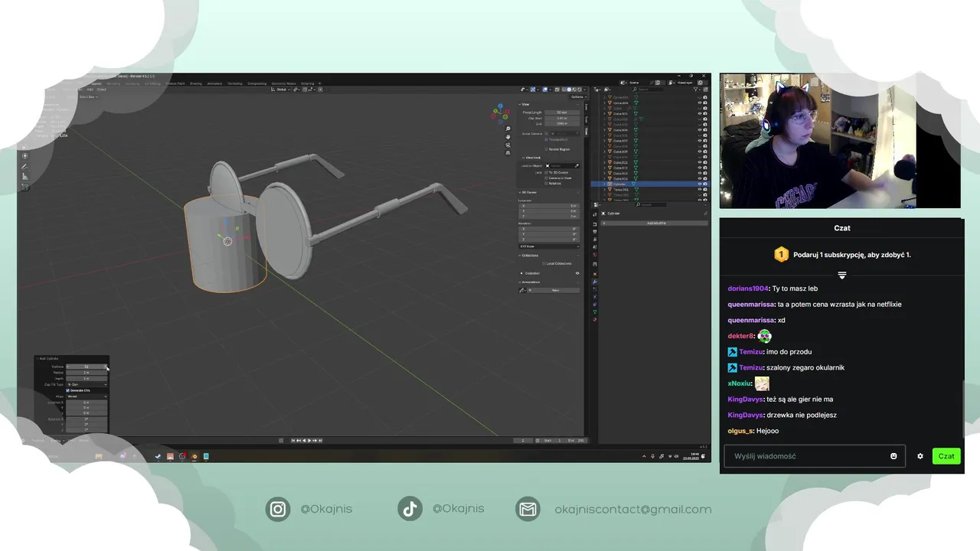
Task: Click the snapping magnet icon in viewport header
Action: click(x=305, y=90)
